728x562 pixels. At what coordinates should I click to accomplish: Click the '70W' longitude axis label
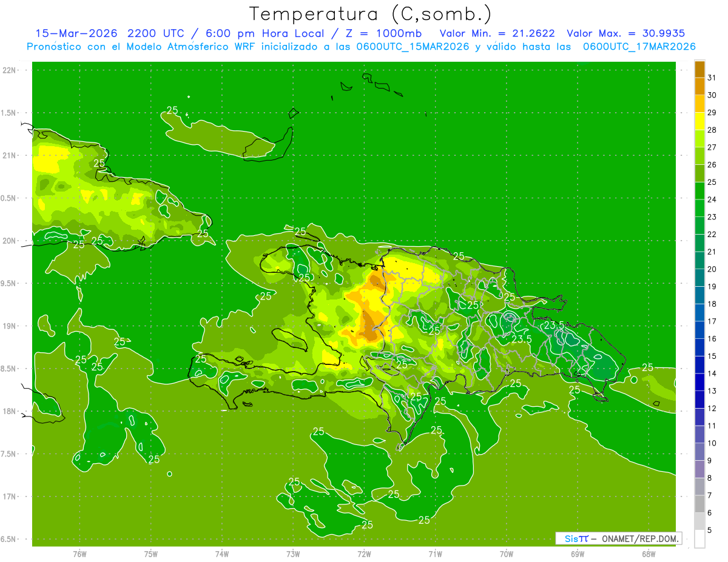pyautogui.click(x=506, y=554)
